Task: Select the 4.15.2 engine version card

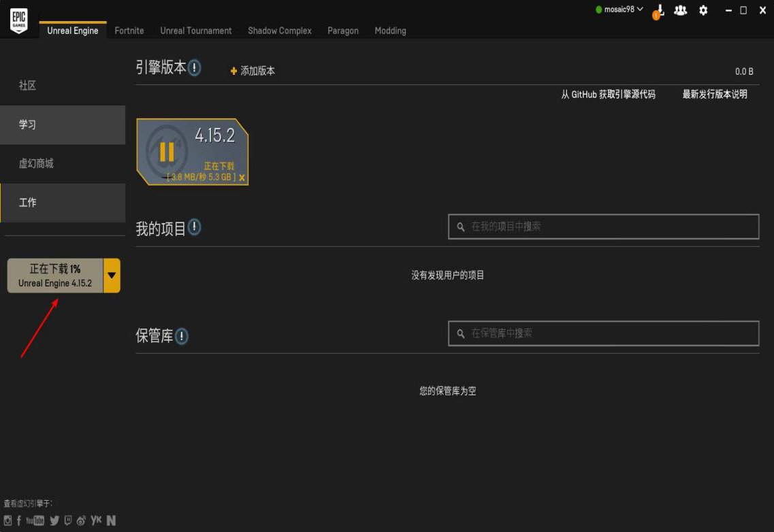Action: [x=193, y=152]
